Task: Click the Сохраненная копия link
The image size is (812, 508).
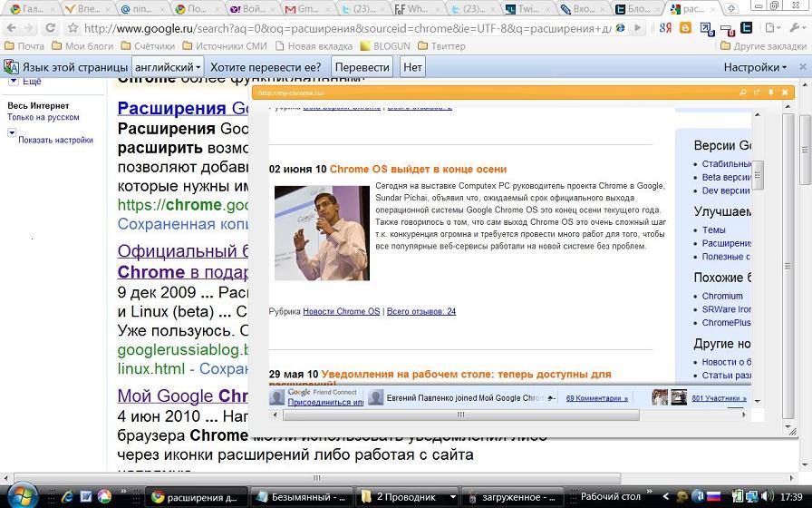Action: 182,224
